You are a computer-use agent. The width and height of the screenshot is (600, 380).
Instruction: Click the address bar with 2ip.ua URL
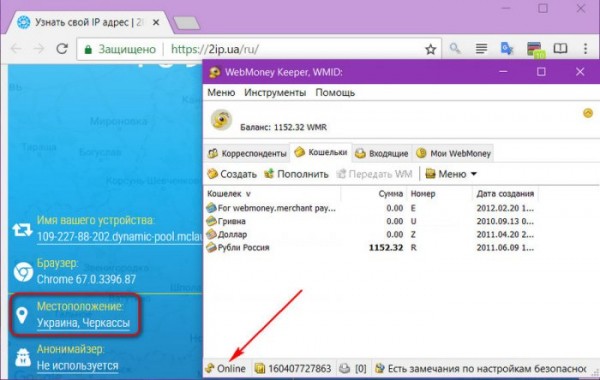259,49
